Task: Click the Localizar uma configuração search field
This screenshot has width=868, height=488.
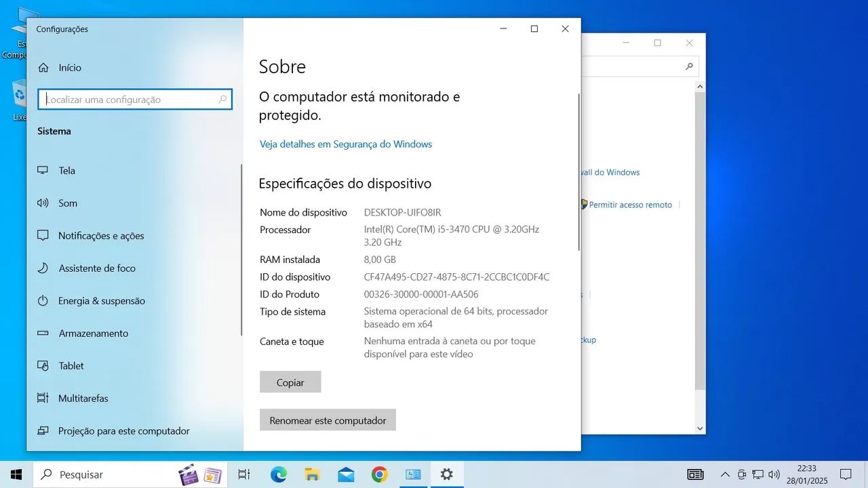Action: point(130,100)
